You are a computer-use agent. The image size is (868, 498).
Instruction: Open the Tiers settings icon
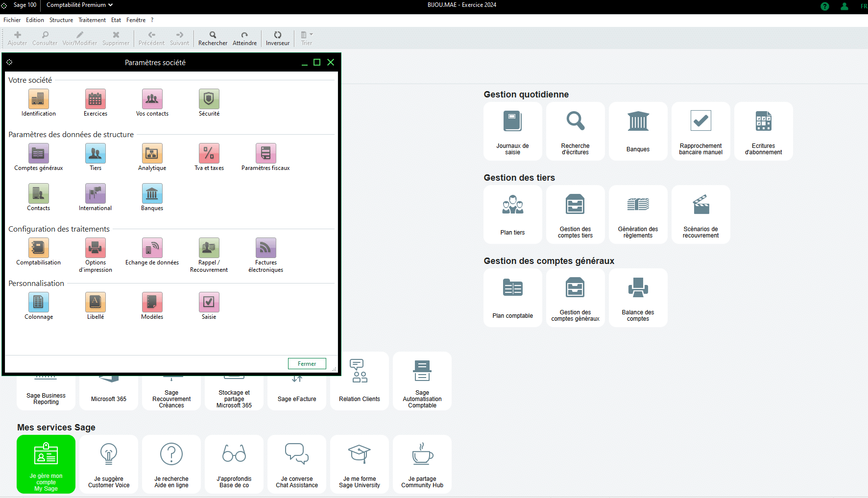click(x=96, y=153)
